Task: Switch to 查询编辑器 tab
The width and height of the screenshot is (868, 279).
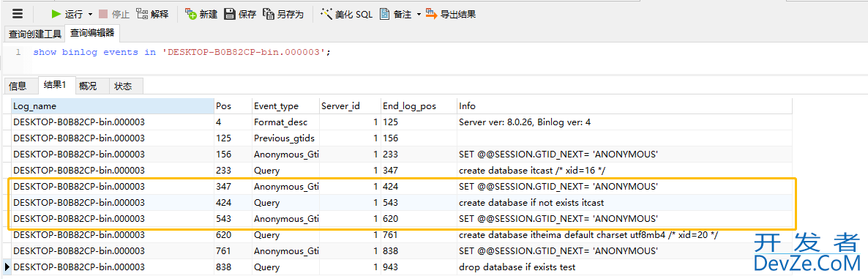Action: click(92, 33)
